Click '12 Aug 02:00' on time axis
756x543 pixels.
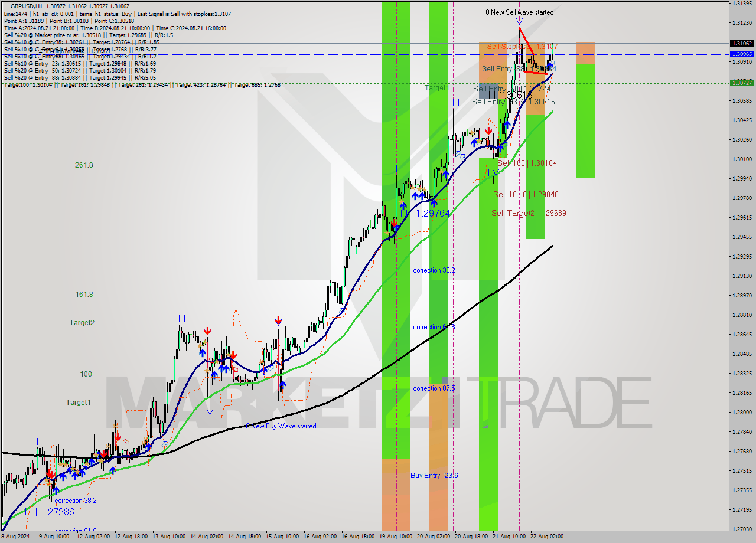[93, 537]
